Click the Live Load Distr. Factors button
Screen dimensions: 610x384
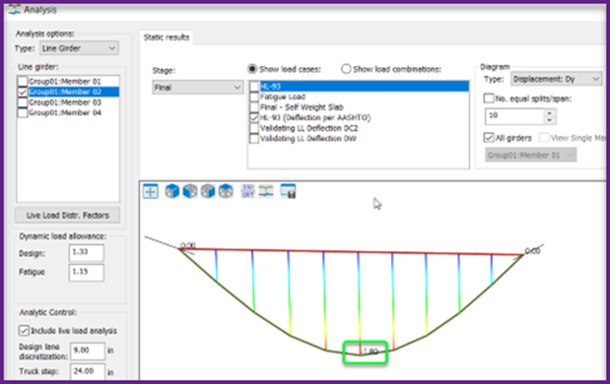[x=68, y=215]
